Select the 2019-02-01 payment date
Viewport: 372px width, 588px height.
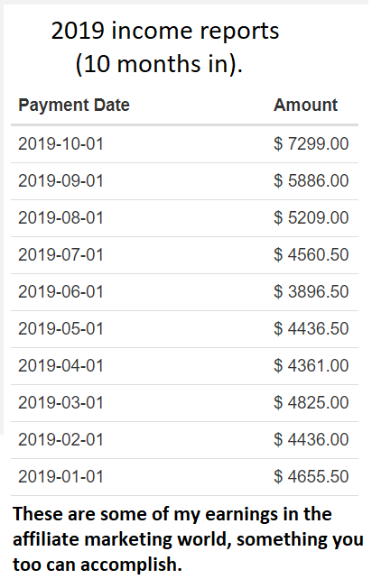(x=60, y=439)
